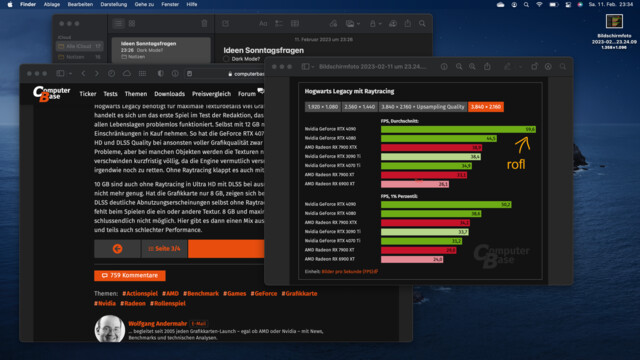
Task: Open Preisvergleich on ComputerBase
Action: (x=211, y=94)
